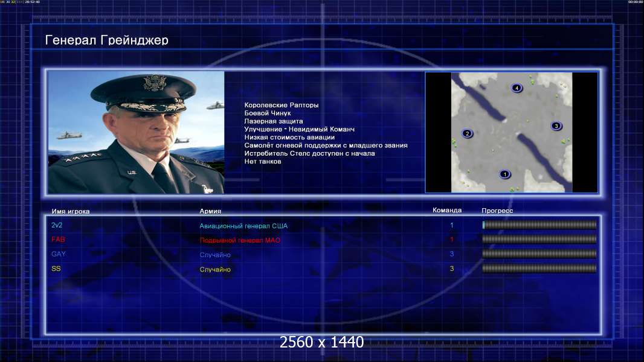The height and width of the screenshot is (362, 644).
Task: Click 'Истребитель Стелс доступен с начала'
Action: click(x=309, y=153)
